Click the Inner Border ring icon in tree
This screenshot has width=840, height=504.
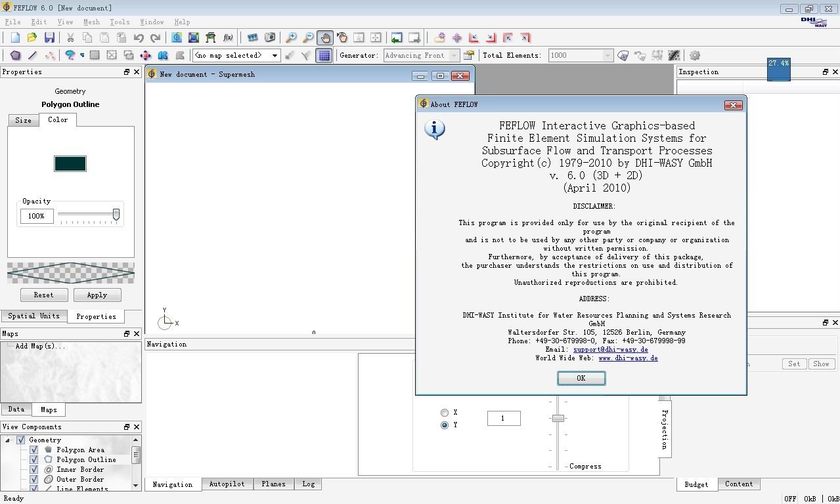click(x=48, y=469)
